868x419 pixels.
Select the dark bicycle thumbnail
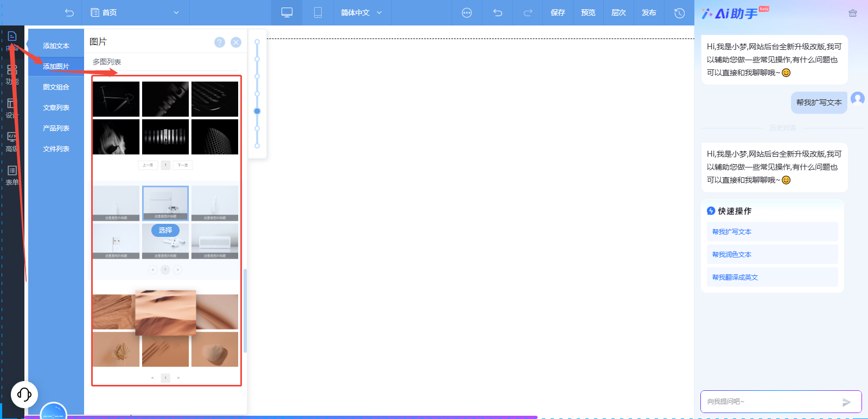pos(116,99)
